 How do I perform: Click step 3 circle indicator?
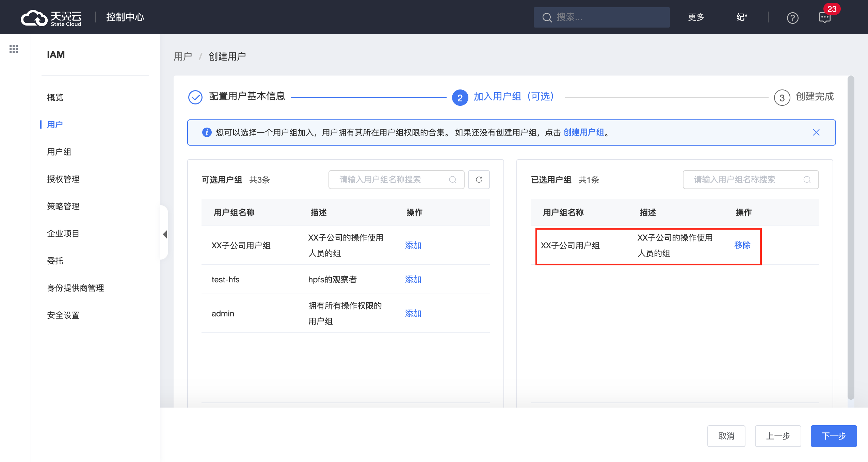pyautogui.click(x=782, y=98)
